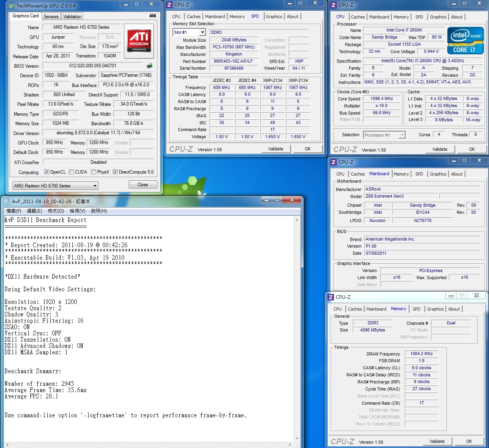This screenshot has width=489, height=448.
Task: Select the Graphics Card tab in GPU-Z
Action: click(26, 16)
